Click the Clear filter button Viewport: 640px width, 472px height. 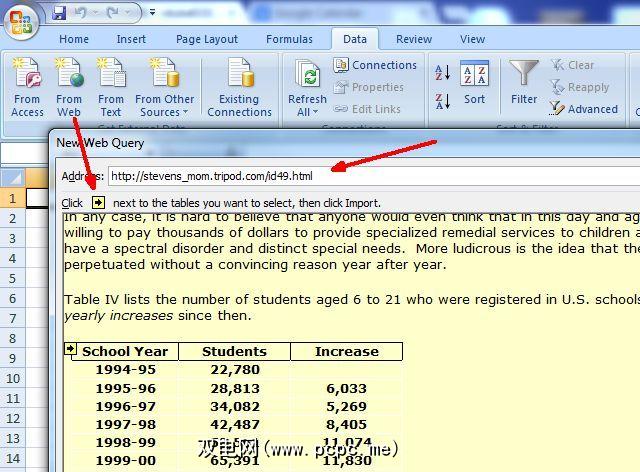tap(572, 65)
